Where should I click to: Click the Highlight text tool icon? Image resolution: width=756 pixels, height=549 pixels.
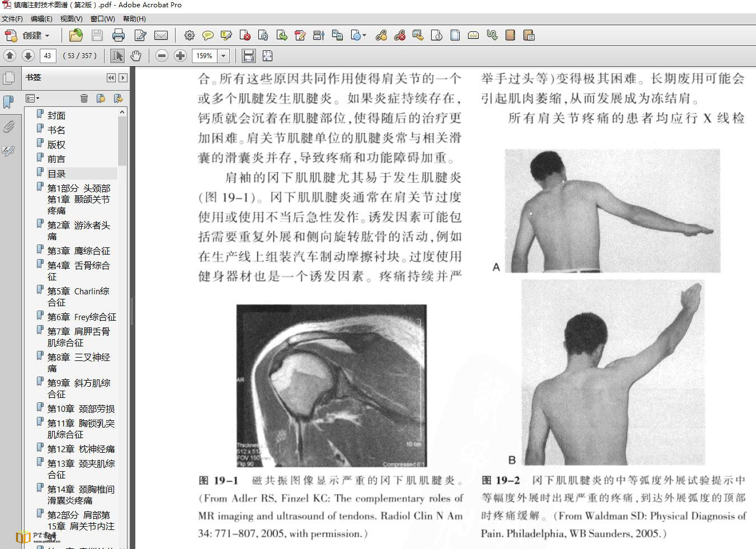coord(226,36)
